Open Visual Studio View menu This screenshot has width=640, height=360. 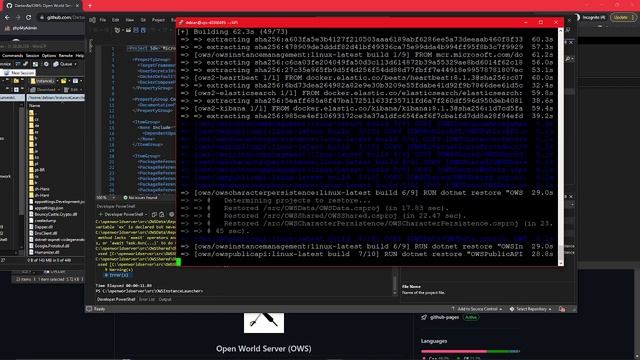[x=130, y=20]
